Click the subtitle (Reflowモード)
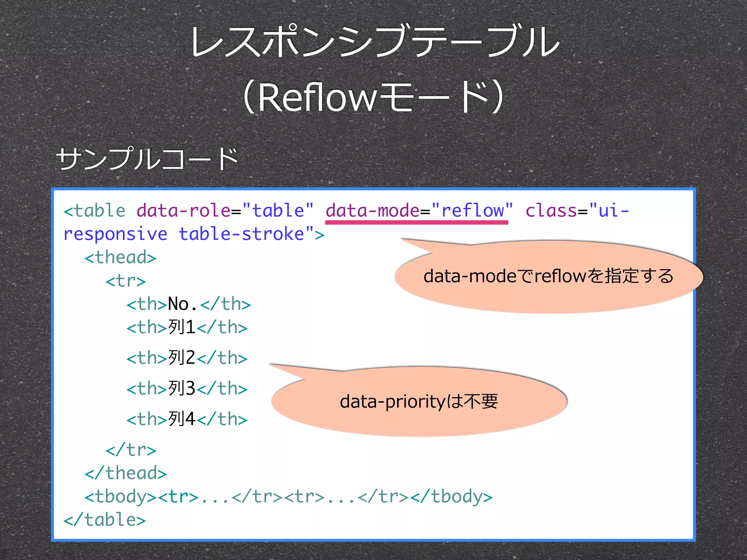 tap(373, 97)
